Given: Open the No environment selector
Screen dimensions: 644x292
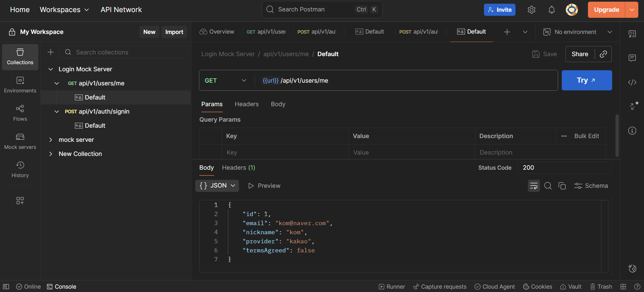Looking at the screenshot, I should click(578, 32).
